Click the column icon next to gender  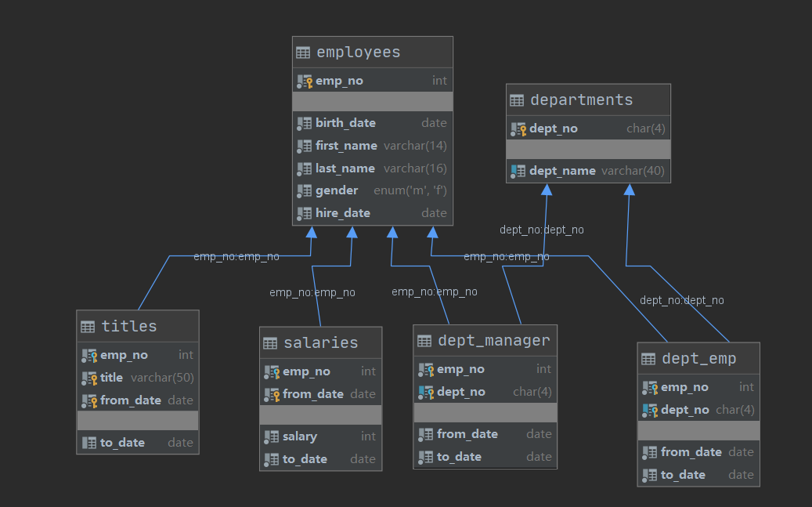(x=304, y=190)
